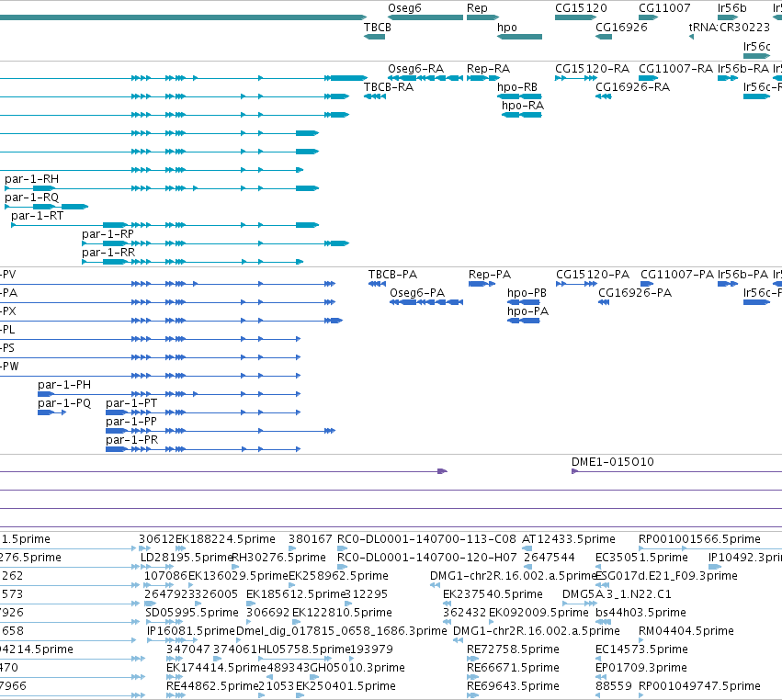This screenshot has width=782, height=700.
Task: Click the par-1-PH protein label
Action: 64,385
